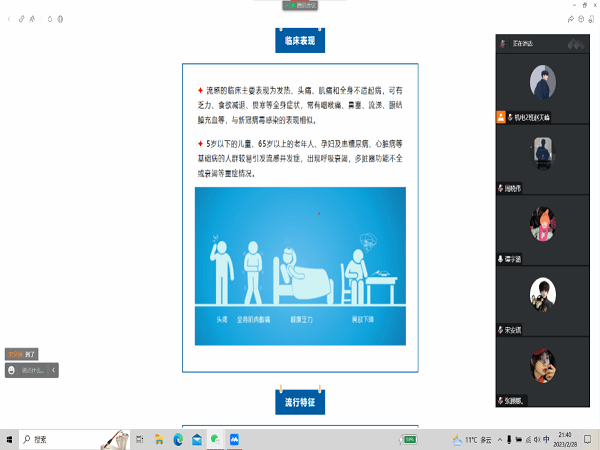Click the back arrow in browser toolbar
Image resolution: width=600 pixels, height=450 pixels.
click(10, 18)
